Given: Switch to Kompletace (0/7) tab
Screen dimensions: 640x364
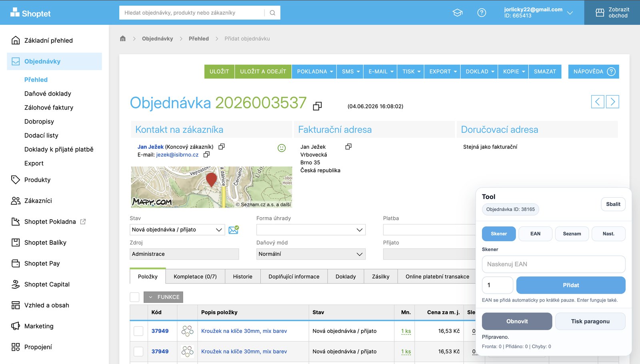Looking at the screenshot, I should 195,276.
